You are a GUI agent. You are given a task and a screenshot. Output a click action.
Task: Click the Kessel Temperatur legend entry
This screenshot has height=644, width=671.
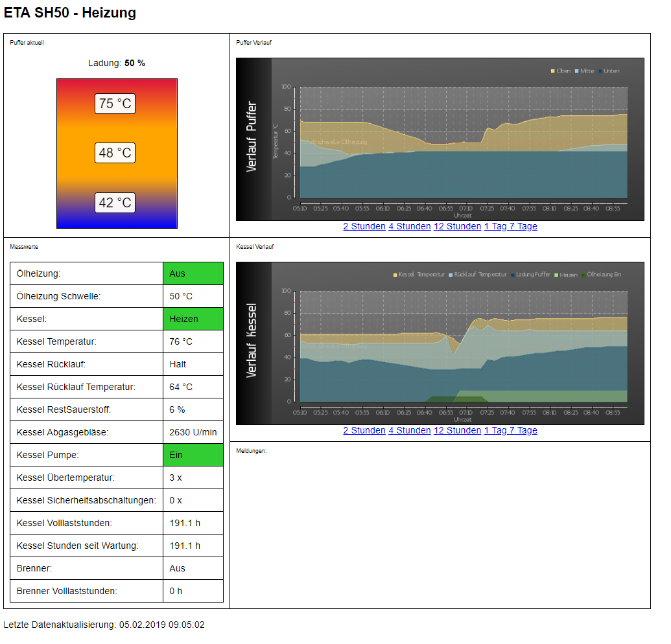coord(419,275)
